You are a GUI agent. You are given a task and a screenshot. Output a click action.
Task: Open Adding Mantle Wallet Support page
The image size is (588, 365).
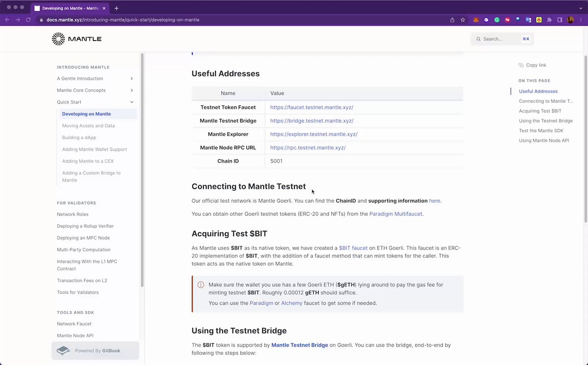pyautogui.click(x=94, y=149)
